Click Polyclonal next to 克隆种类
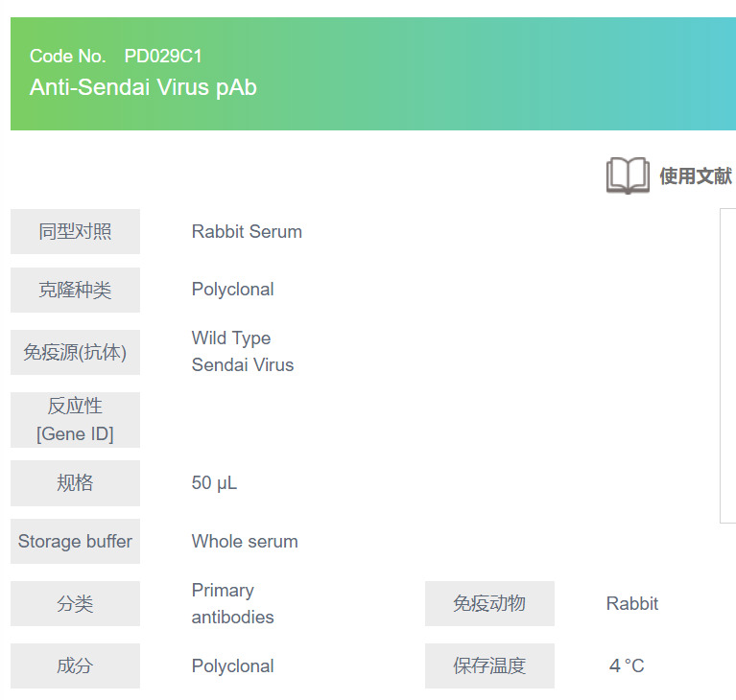The height and width of the screenshot is (700, 736). tap(232, 290)
